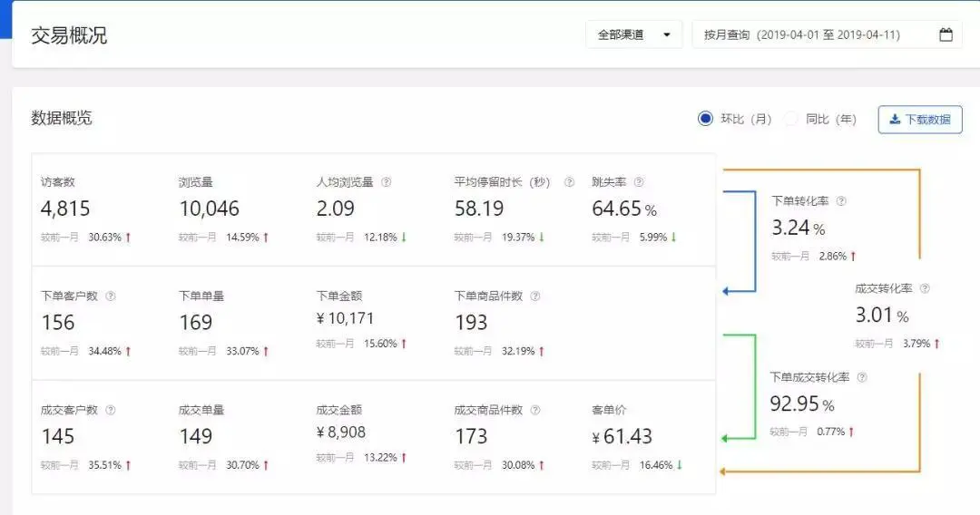Image resolution: width=980 pixels, height=515 pixels.
Task: Select the 环比 (月) radio button
Action: 705,119
